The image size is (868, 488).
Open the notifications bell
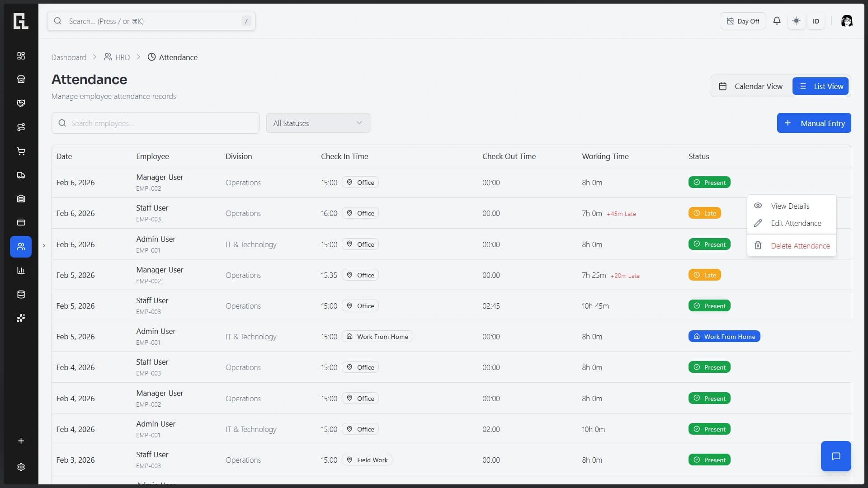click(777, 21)
